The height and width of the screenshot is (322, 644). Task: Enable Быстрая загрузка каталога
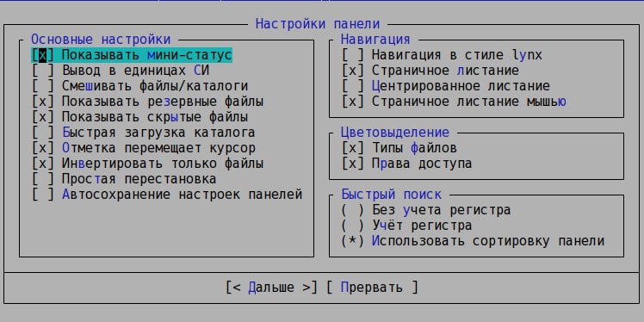[143, 133]
